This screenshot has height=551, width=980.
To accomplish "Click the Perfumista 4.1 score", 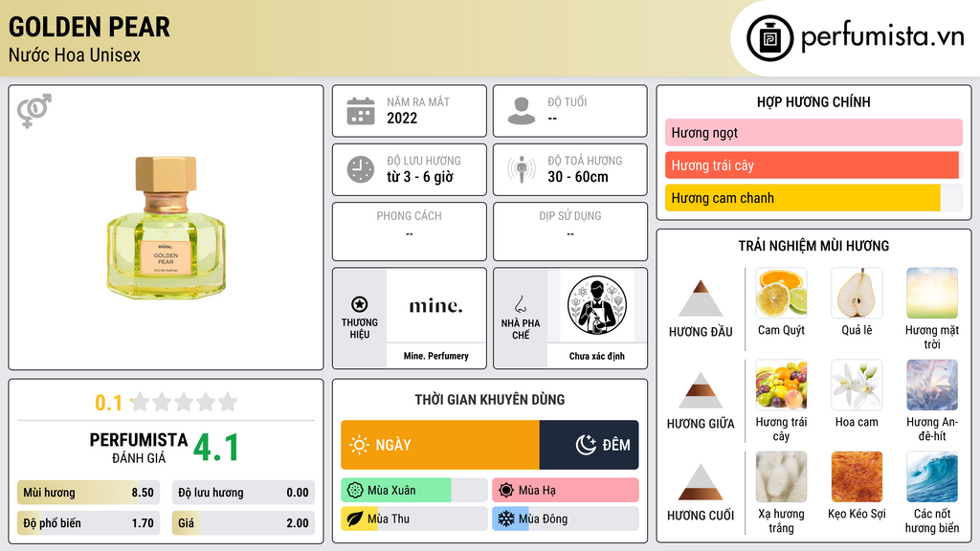I will pos(216,448).
